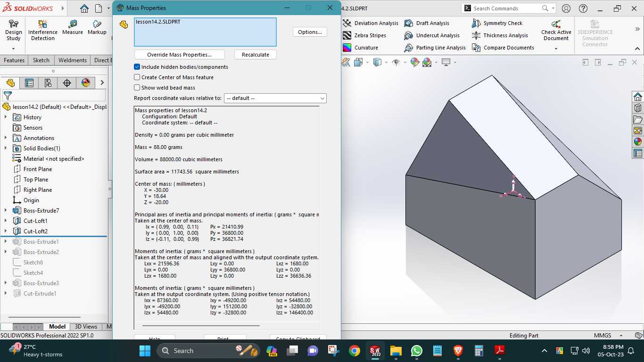Start Undercut Analysis
This screenshot has width=644, height=362.
click(432, 35)
